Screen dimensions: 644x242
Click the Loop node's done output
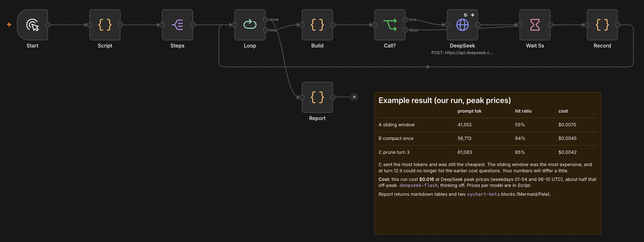[x=265, y=19]
